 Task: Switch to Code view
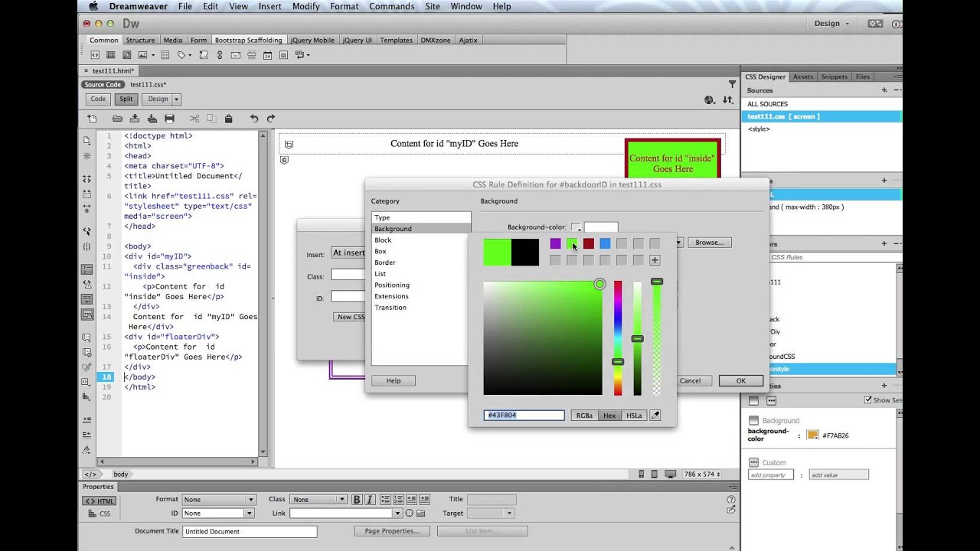point(98,99)
